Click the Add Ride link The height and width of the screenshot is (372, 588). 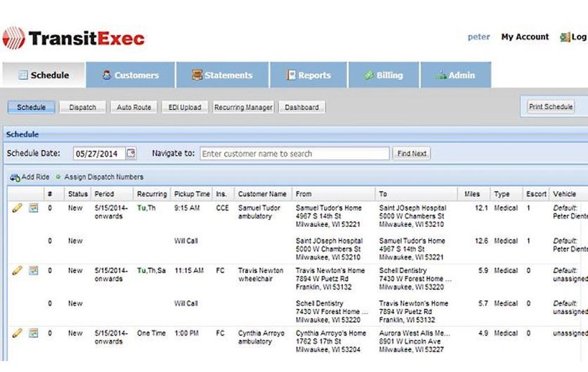[x=35, y=177]
